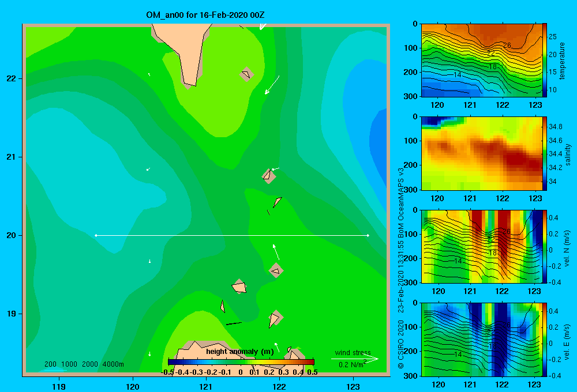Open the salinity depth section panel

point(481,153)
